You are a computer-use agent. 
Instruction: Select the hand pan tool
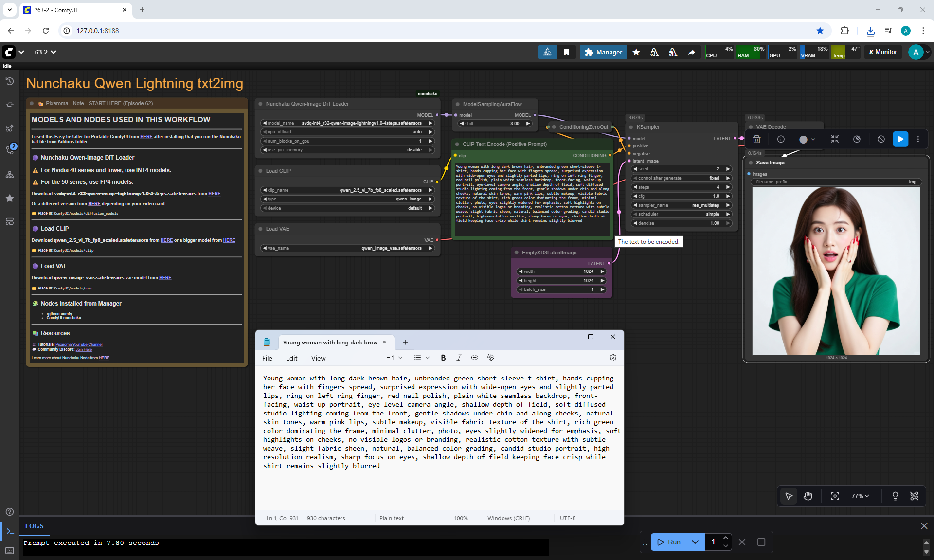click(x=808, y=496)
